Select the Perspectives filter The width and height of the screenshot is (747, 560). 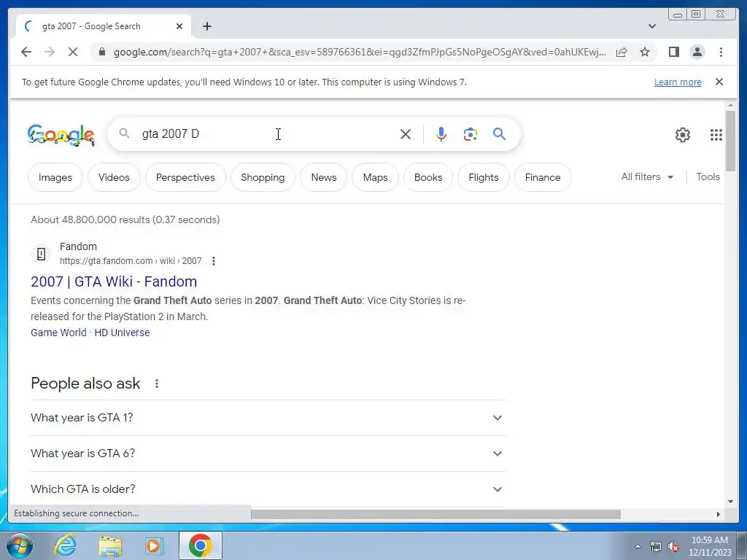[x=185, y=177]
